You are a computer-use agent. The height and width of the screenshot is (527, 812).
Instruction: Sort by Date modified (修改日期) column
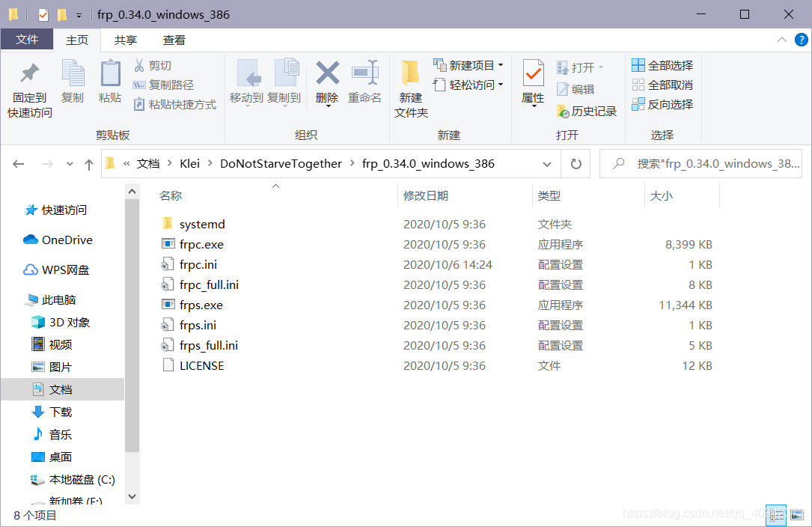tap(426, 196)
